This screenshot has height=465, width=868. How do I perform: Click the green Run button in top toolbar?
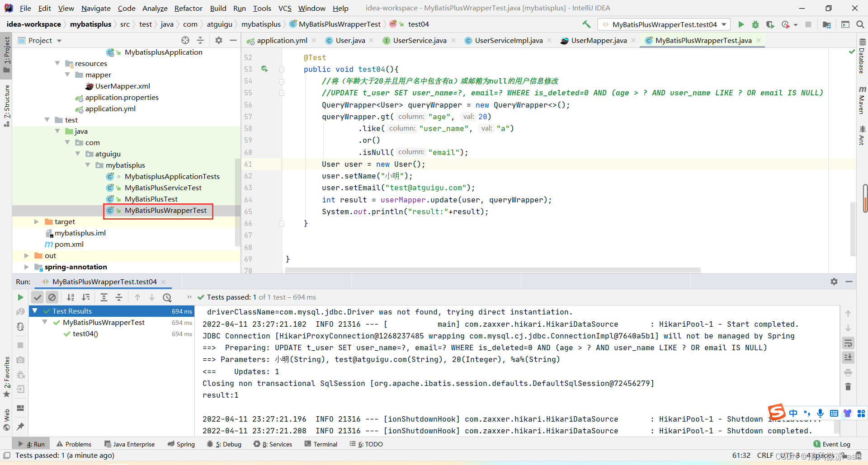click(x=741, y=24)
